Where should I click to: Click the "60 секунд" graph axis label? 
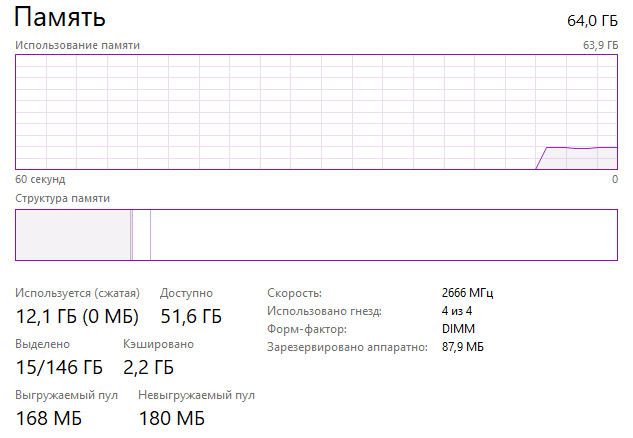tap(40, 180)
